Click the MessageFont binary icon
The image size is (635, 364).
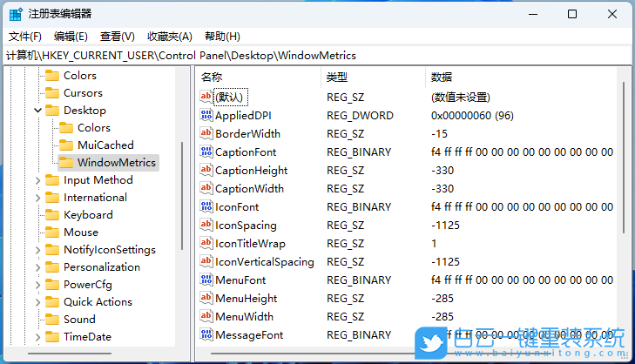[x=206, y=334]
